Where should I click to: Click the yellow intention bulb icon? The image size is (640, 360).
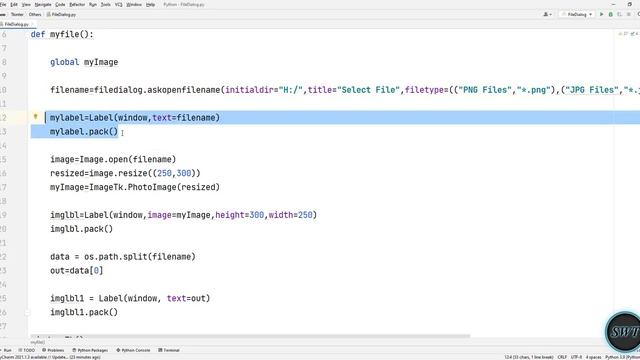pyautogui.click(x=36, y=117)
